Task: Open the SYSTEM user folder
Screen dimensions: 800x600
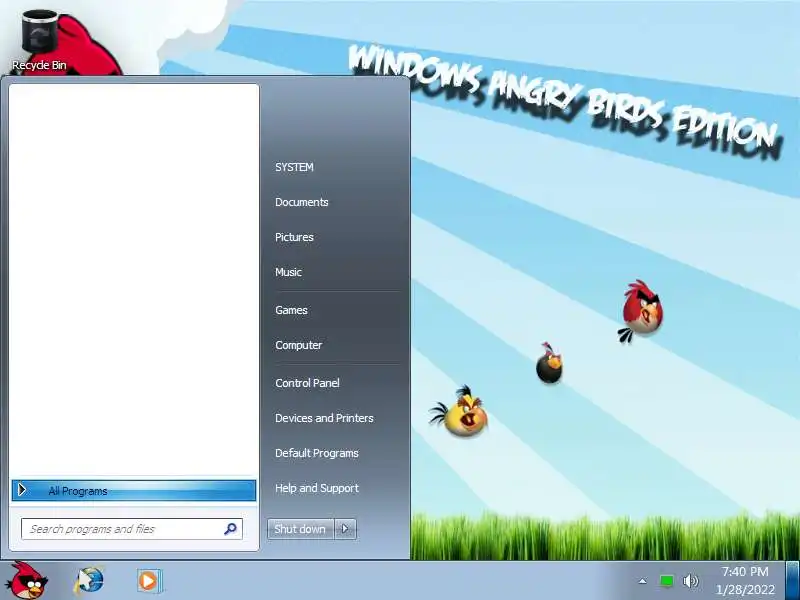Action: pos(294,167)
